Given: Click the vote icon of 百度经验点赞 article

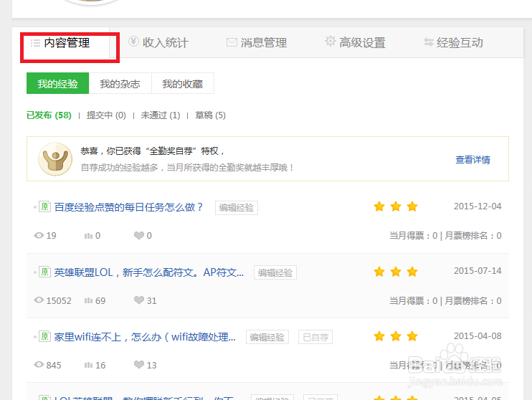Looking at the screenshot, I should point(88,235).
